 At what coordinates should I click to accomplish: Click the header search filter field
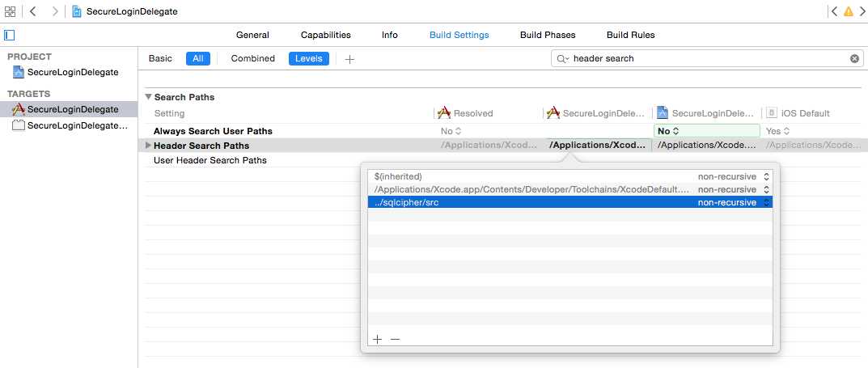[708, 59]
